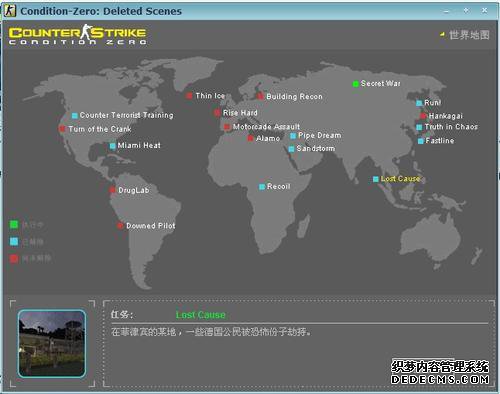Click the red legend color square
The width and height of the screenshot is (500, 394).
[14, 259]
